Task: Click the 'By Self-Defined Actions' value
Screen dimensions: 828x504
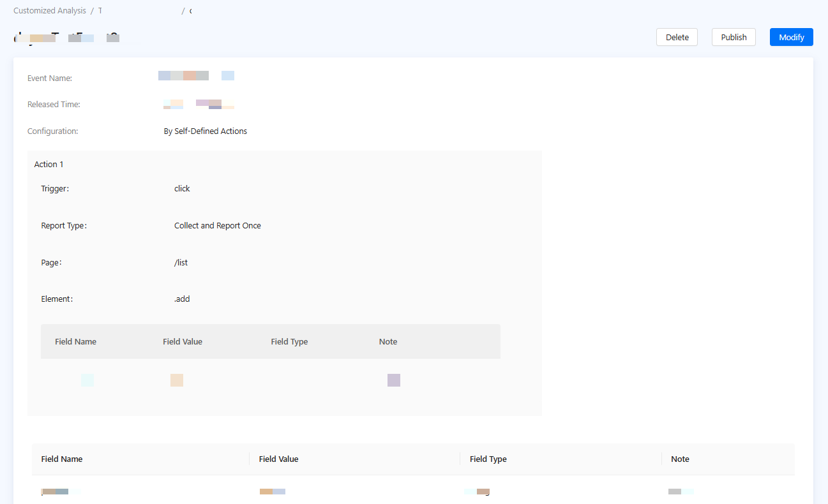Action: (205, 131)
